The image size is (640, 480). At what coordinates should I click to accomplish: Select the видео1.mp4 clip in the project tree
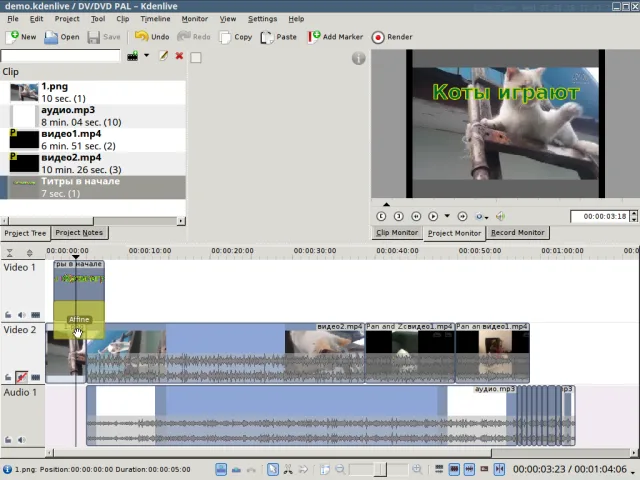tap(93, 140)
